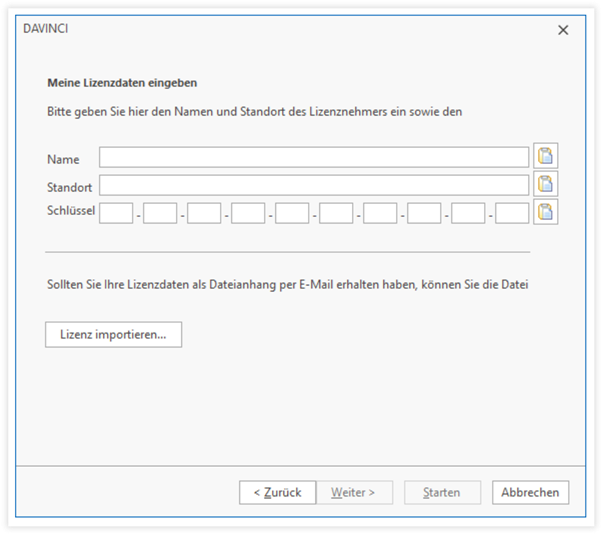
Task: Focus the third Schlüssel key box
Action: click(x=204, y=213)
